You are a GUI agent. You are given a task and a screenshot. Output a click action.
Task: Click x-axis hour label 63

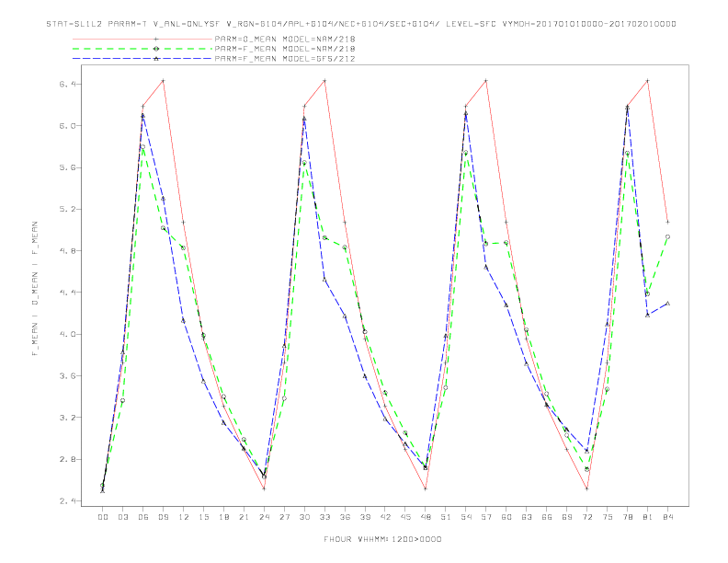pyautogui.click(x=527, y=517)
